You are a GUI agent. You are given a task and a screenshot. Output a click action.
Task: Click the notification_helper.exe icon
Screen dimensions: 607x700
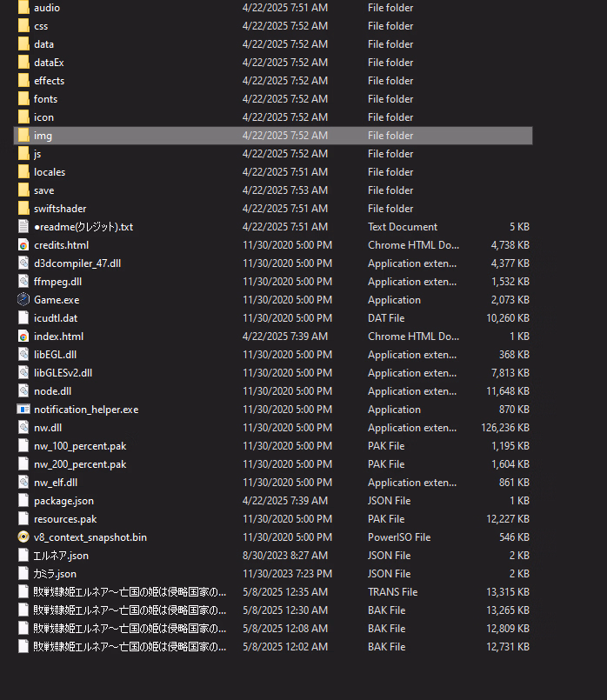point(23,410)
